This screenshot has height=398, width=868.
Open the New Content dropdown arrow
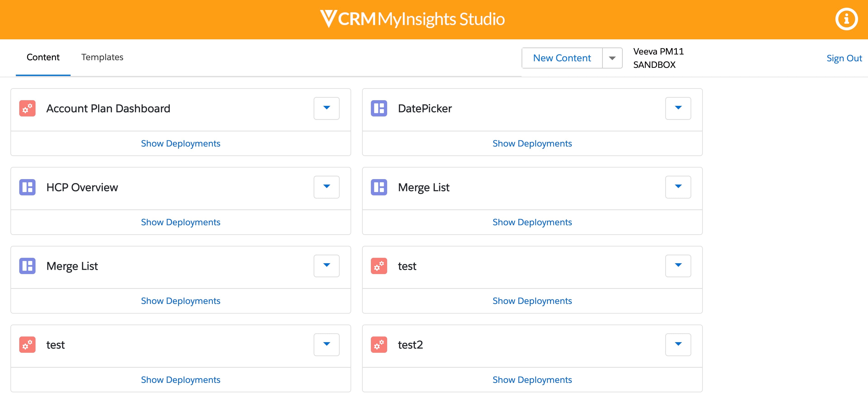point(613,58)
